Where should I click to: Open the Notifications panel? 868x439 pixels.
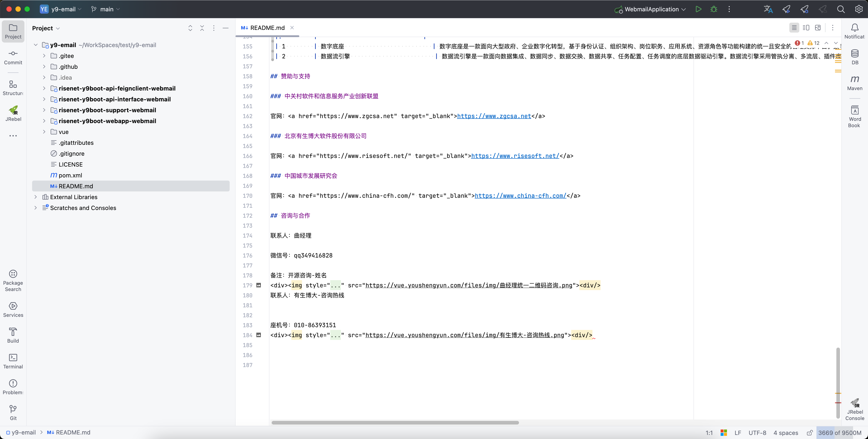(854, 31)
